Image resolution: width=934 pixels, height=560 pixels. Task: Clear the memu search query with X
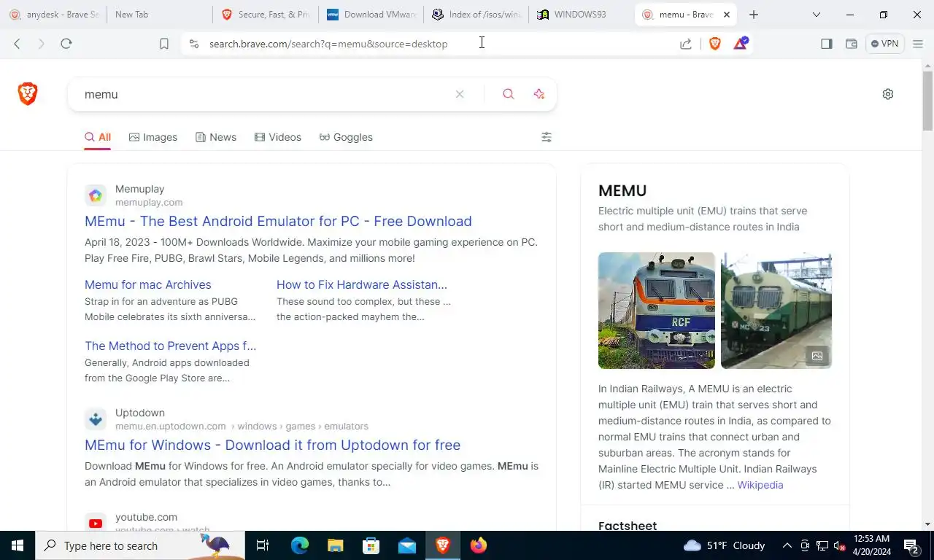click(460, 94)
